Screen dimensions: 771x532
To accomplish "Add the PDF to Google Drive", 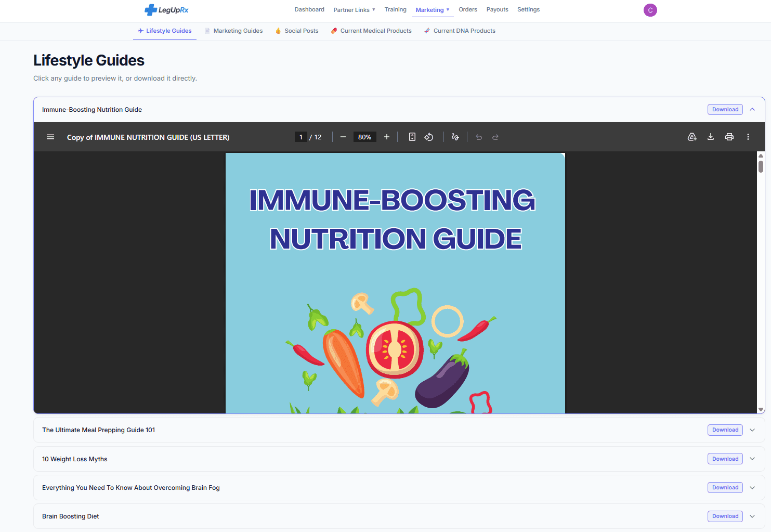I will tap(692, 137).
